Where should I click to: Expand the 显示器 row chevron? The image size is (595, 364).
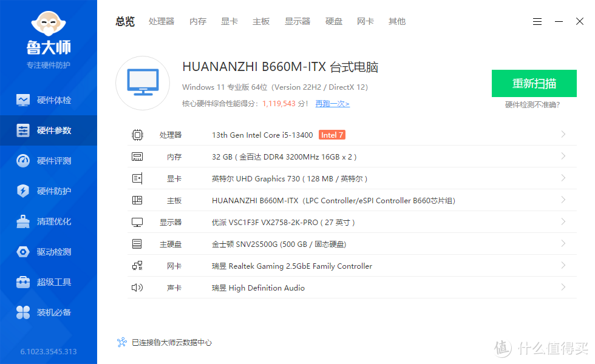point(563,221)
